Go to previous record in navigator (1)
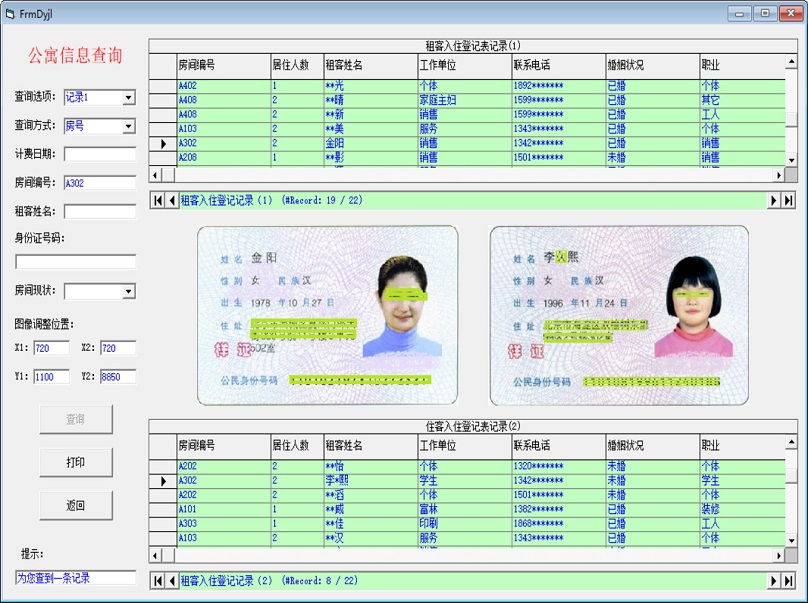808x603 pixels. tap(172, 200)
